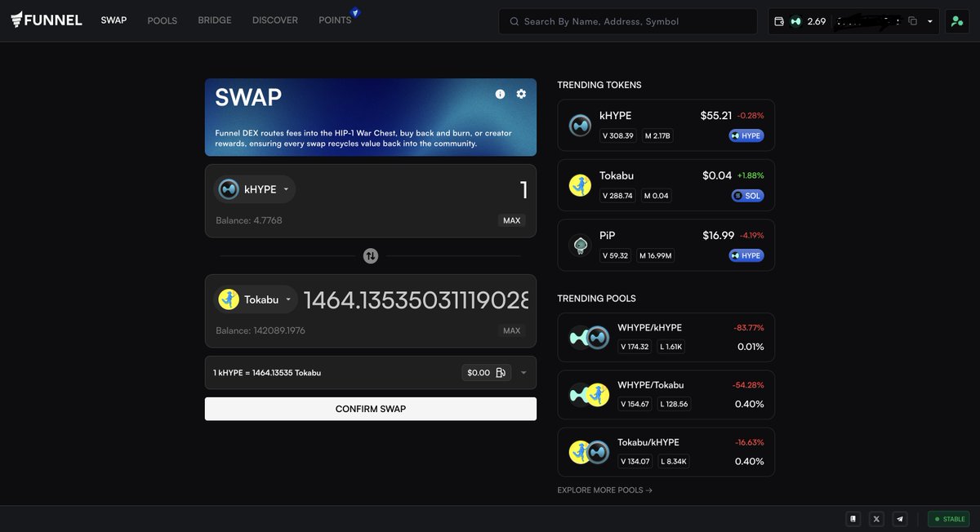The height and width of the screenshot is (532, 980).
Task: Click the $0.00 fee button
Action: tap(487, 373)
